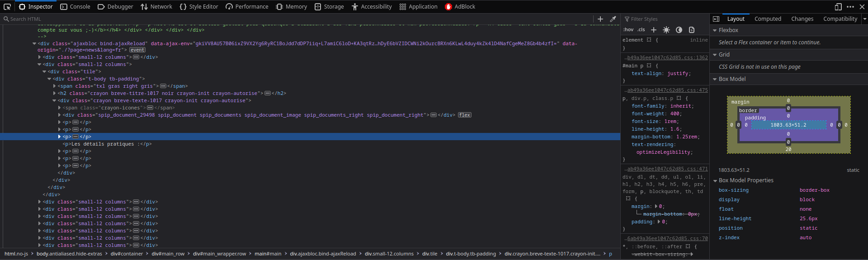The width and height of the screenshot is (868, 260).
Task: Click the margin-bottom value 20 in box model
Action: (788, 149)
